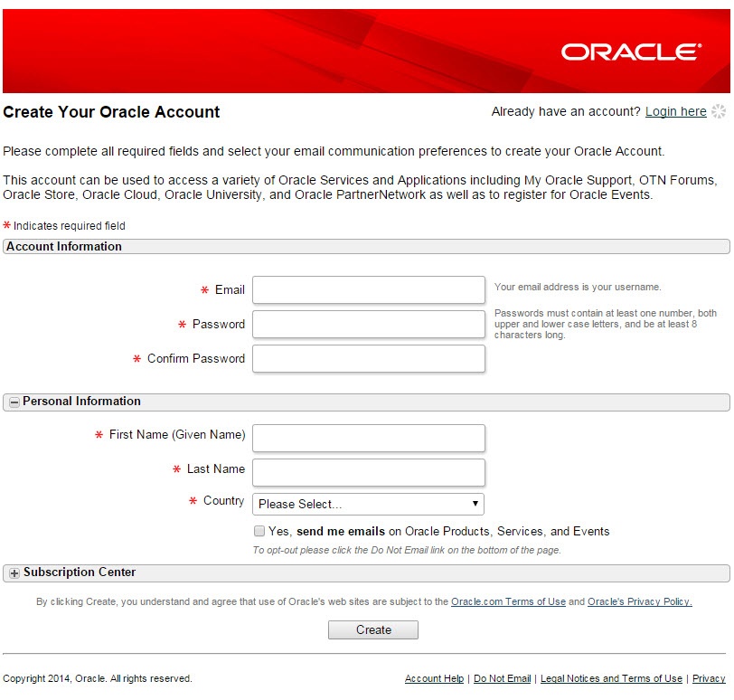Click the Subscription Center header label

click(x=80, y=572)
